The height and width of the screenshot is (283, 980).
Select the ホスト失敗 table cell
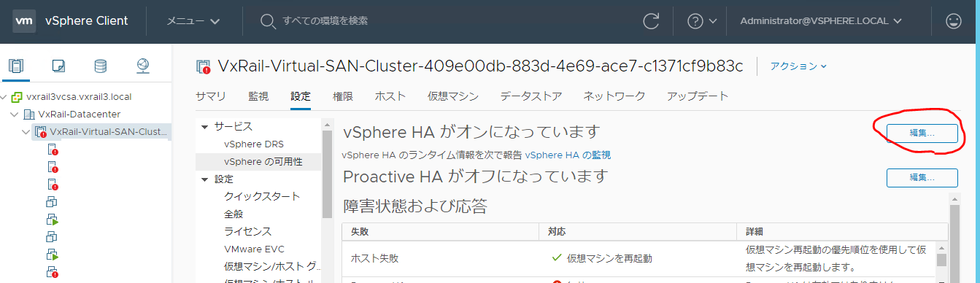coord(441,257)
